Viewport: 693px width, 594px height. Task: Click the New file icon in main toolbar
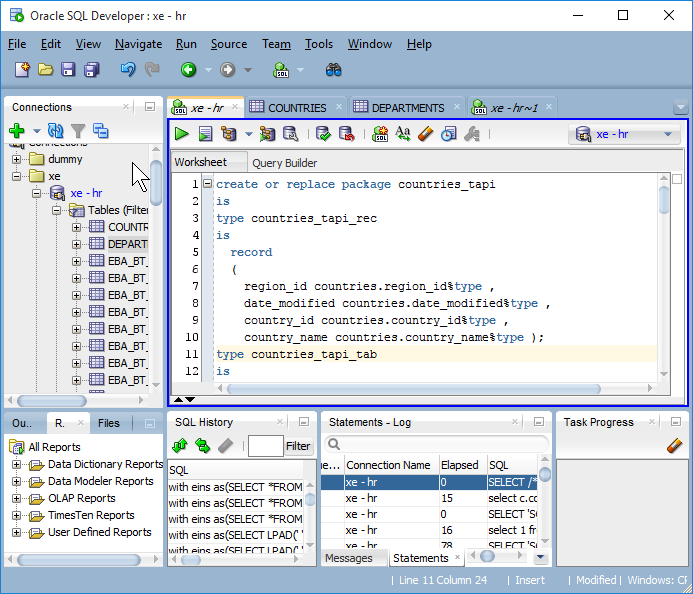[22, 69]
